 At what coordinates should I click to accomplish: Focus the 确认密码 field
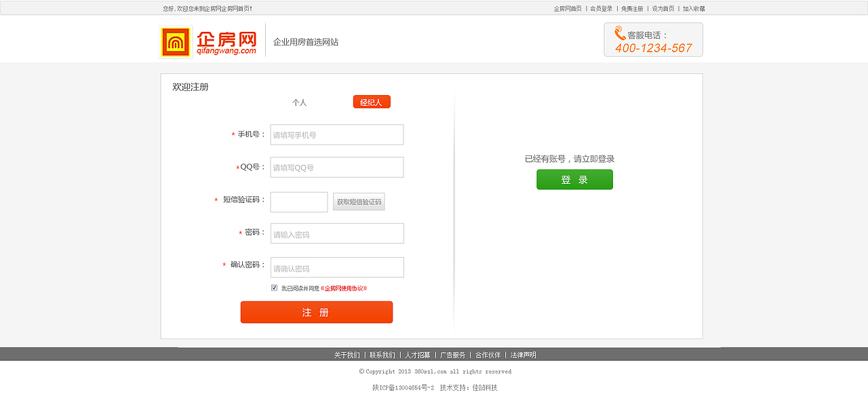coord(337,267)
